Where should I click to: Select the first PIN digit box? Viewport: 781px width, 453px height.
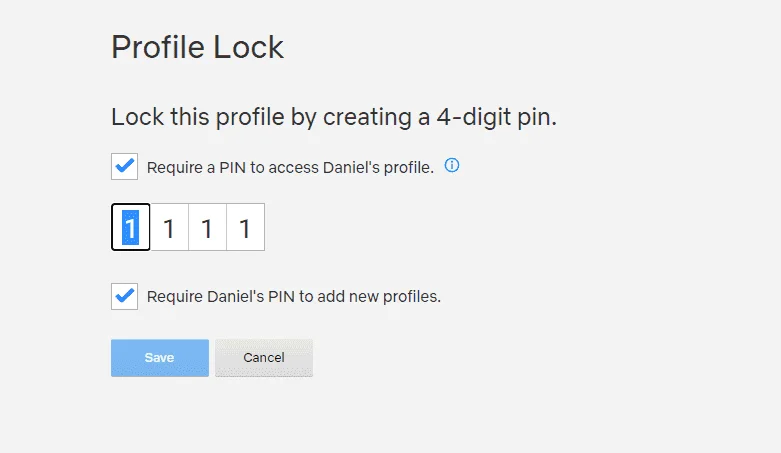130,227
